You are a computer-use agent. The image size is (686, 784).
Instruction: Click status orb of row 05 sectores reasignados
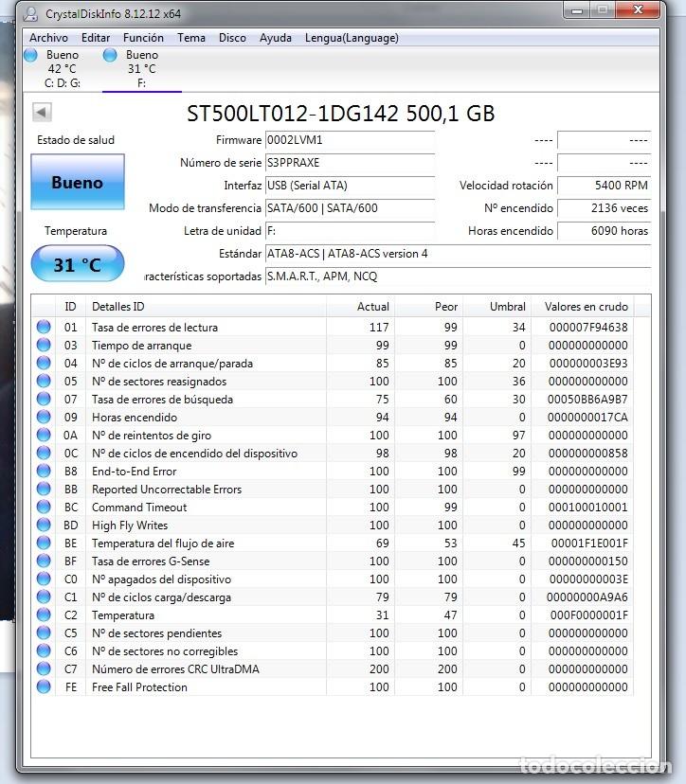44,381
